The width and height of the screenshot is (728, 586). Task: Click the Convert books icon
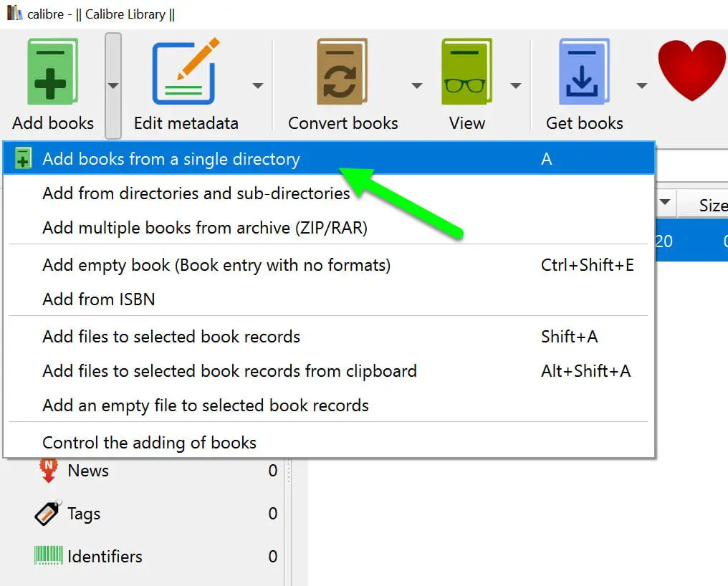point(342,73)
